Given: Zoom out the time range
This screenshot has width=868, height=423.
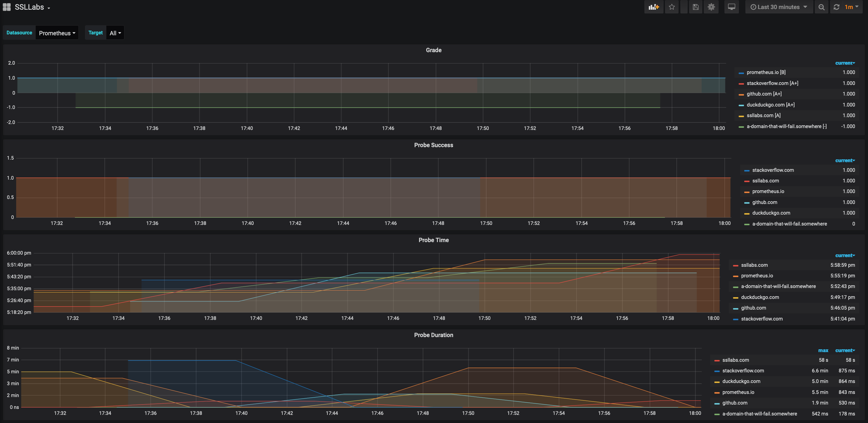Looking at the screenshot, I should [x=821, y=7].
